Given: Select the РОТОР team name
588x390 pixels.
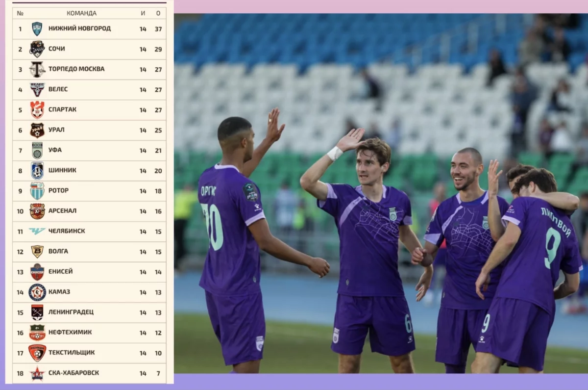Looking at the screenshot, I should pos(58,190).
